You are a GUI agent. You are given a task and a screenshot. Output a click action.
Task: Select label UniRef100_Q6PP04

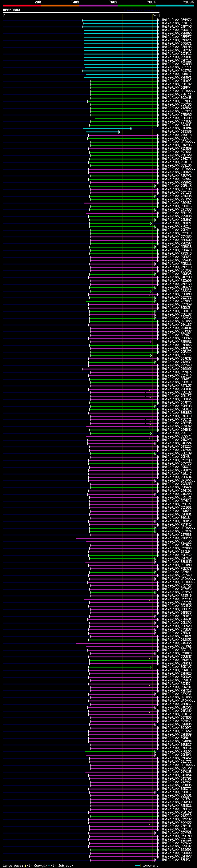(177, 88)
